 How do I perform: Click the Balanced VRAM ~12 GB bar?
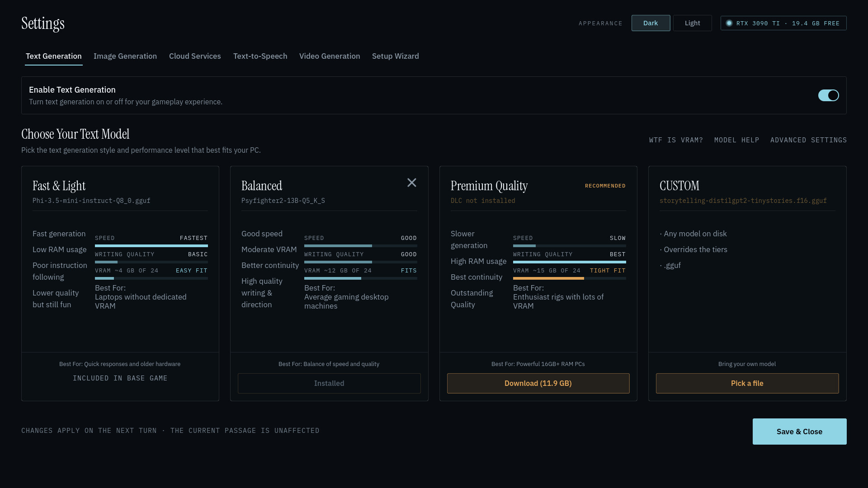(361, 278)
